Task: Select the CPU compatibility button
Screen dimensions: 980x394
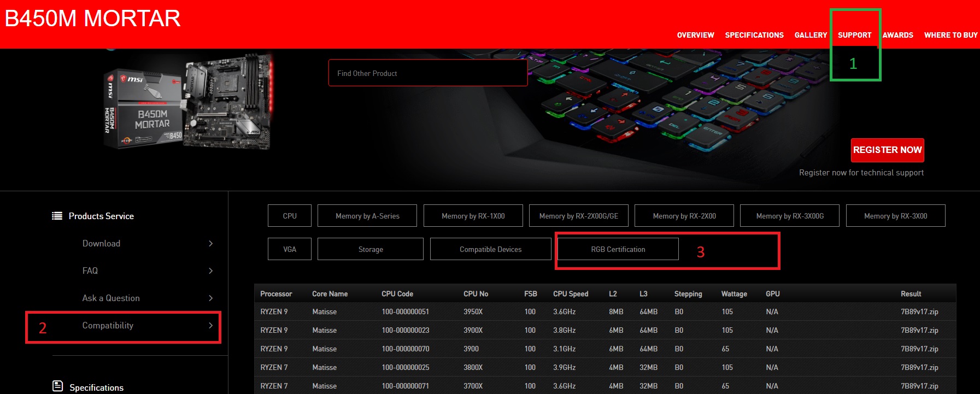Action: [x=290, y=216]
